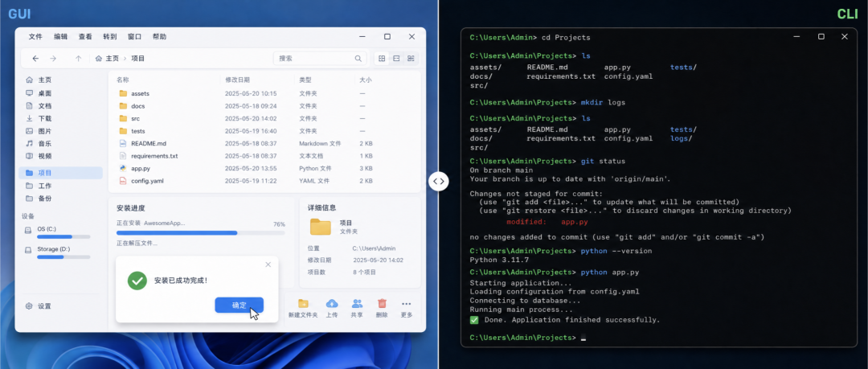Open the Storage (D:) drive
Screen dimensions: 868x369
(x=58, y=252)
